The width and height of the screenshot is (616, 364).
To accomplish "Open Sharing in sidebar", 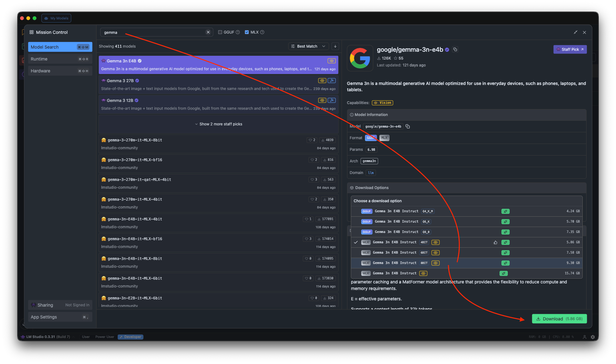I will 60,305.
